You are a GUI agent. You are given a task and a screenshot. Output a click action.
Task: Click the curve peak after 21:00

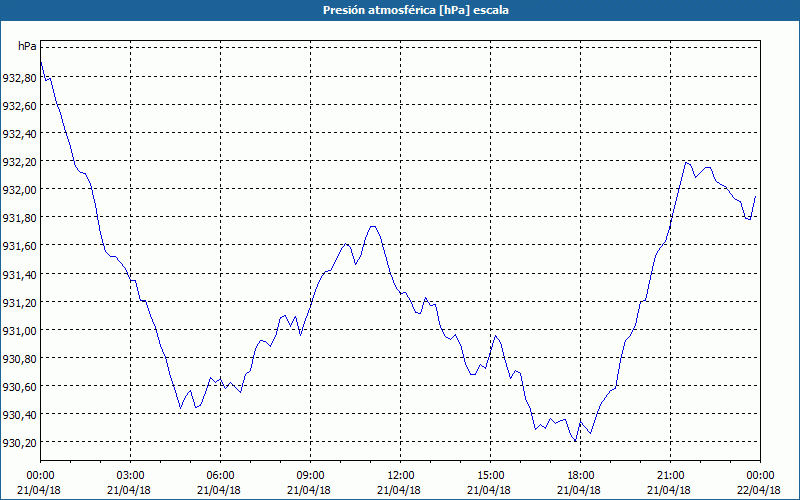[687, 162]
